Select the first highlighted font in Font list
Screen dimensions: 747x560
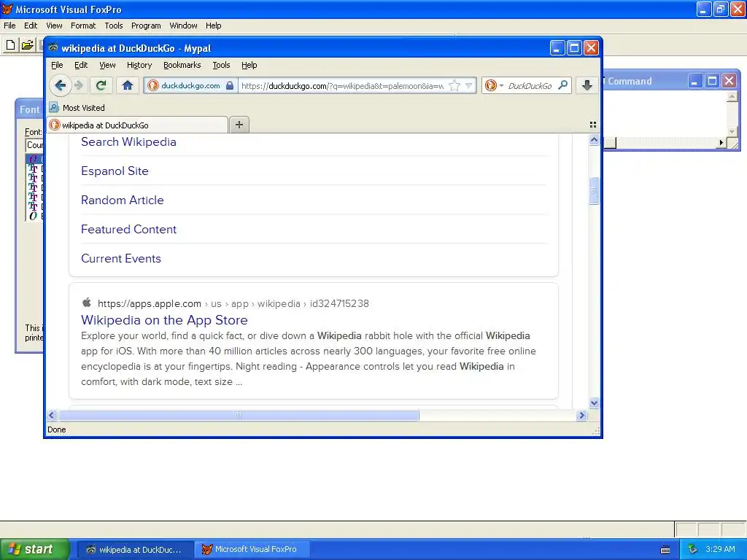35,158
